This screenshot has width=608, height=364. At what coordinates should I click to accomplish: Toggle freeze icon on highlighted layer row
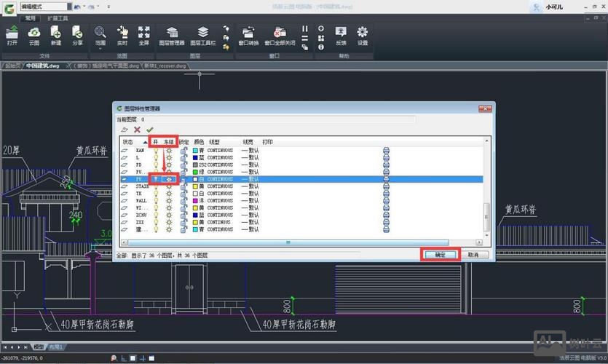click(x=169, y=179)
